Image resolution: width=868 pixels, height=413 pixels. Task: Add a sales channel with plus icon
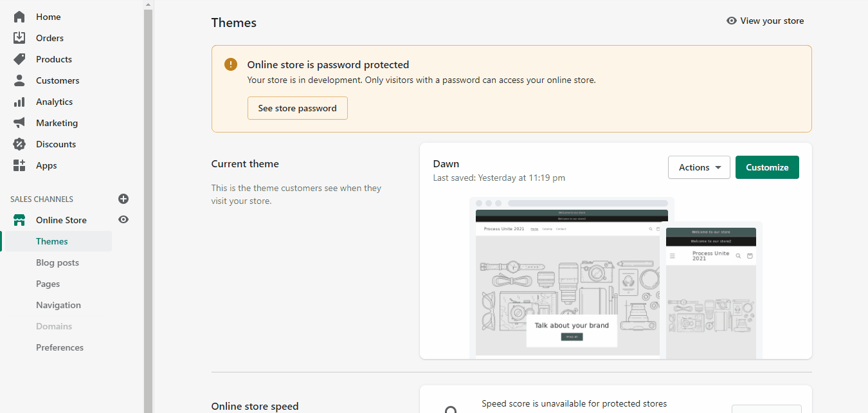click(123, 199)
